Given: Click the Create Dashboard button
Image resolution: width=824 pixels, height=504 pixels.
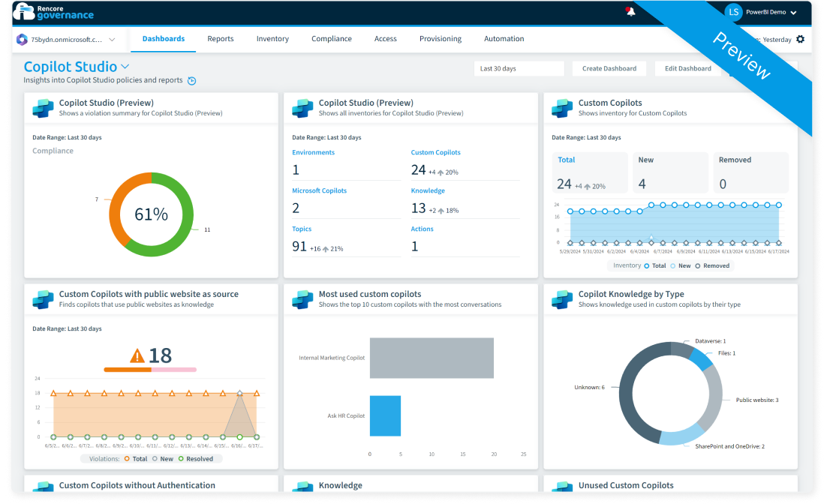Looking at the screenshot, I should [x=609, y=69].
